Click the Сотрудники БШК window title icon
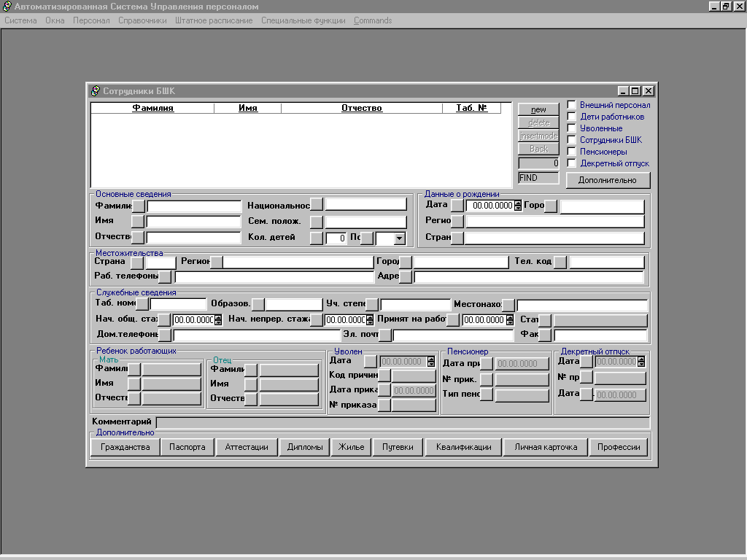747x560 pixels. tap(95, 91)
